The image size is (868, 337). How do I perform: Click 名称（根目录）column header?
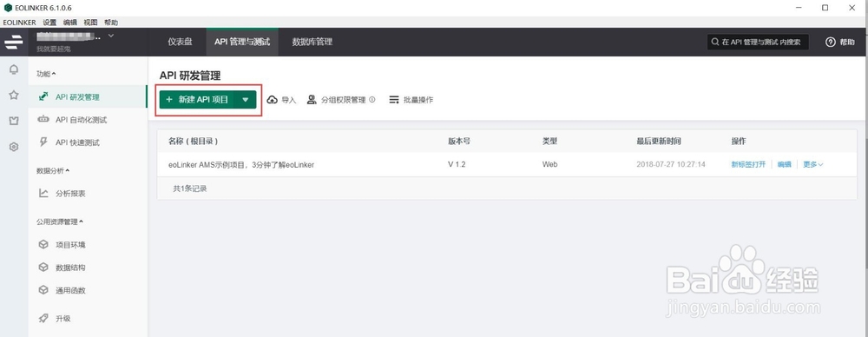(x=194, y=142)
